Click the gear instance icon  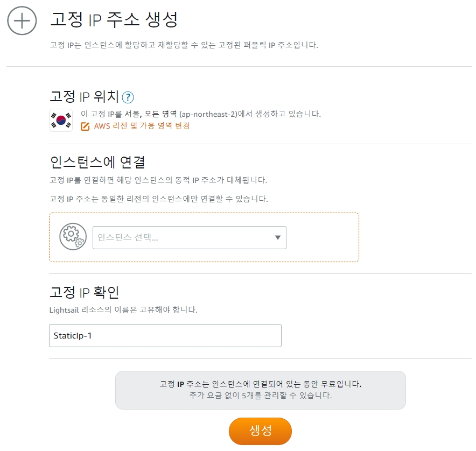click(73, 237)
